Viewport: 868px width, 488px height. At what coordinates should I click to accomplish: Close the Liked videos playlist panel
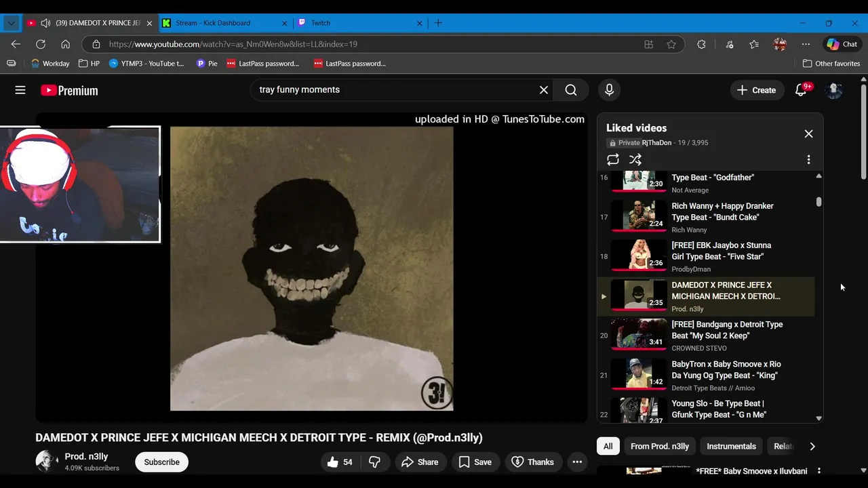pyautogui.click(x=808, y=134)
